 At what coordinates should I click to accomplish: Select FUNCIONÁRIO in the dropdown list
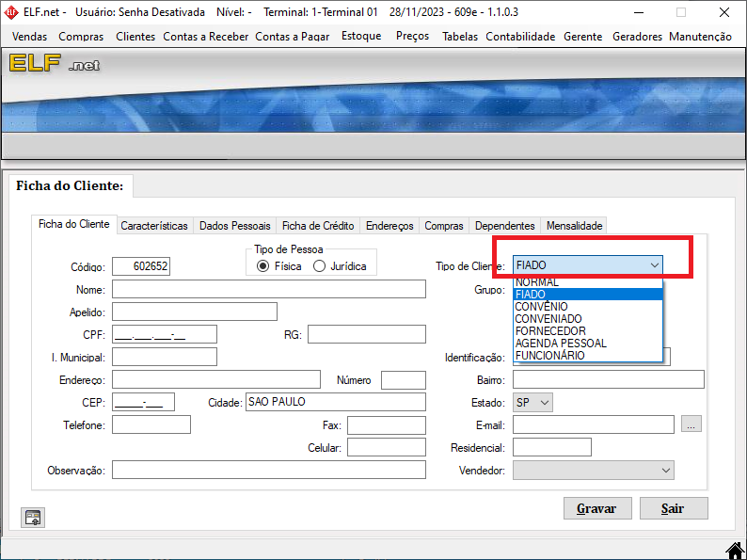588,356
